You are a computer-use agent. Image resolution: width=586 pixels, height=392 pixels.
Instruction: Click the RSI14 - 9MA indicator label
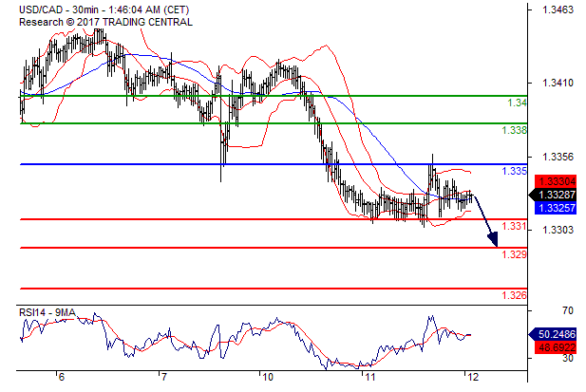pyautogui.click(x=47, y=312)
